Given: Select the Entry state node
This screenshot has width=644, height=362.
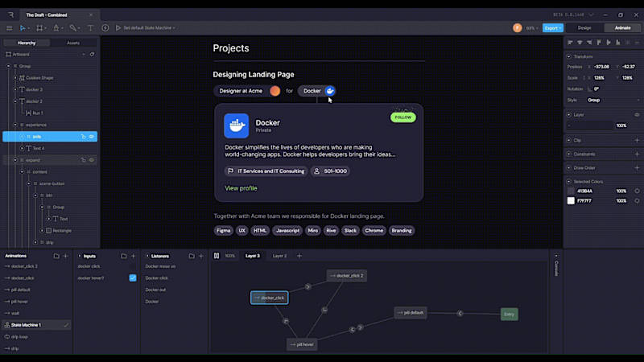Looking at the screenshot, I should (509, 315).
